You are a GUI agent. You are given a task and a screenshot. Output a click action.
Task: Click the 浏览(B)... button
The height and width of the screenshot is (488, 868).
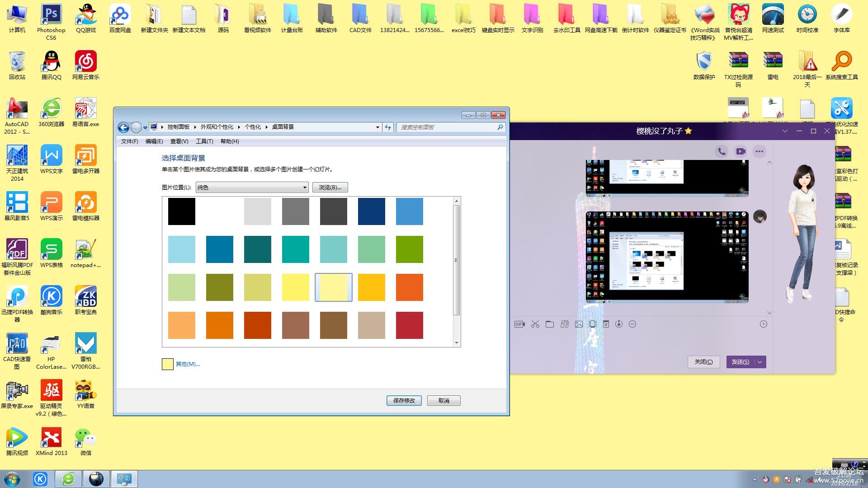[x=330, y=188]
